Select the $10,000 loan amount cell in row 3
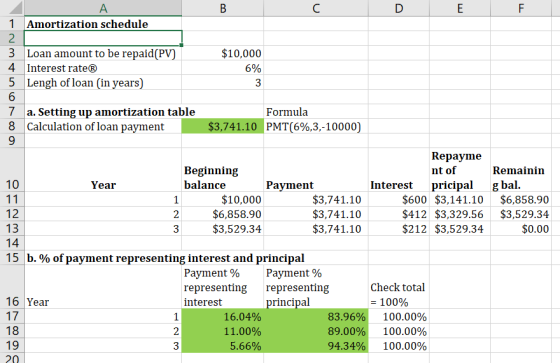560x363 pixels. 222,53
